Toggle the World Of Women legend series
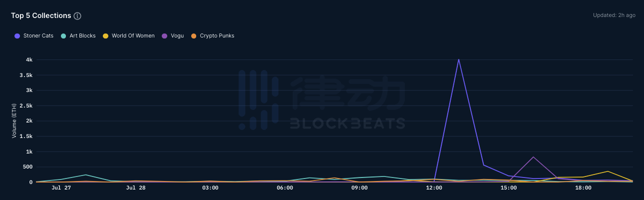The image size is (644, 200). (133, 36)
